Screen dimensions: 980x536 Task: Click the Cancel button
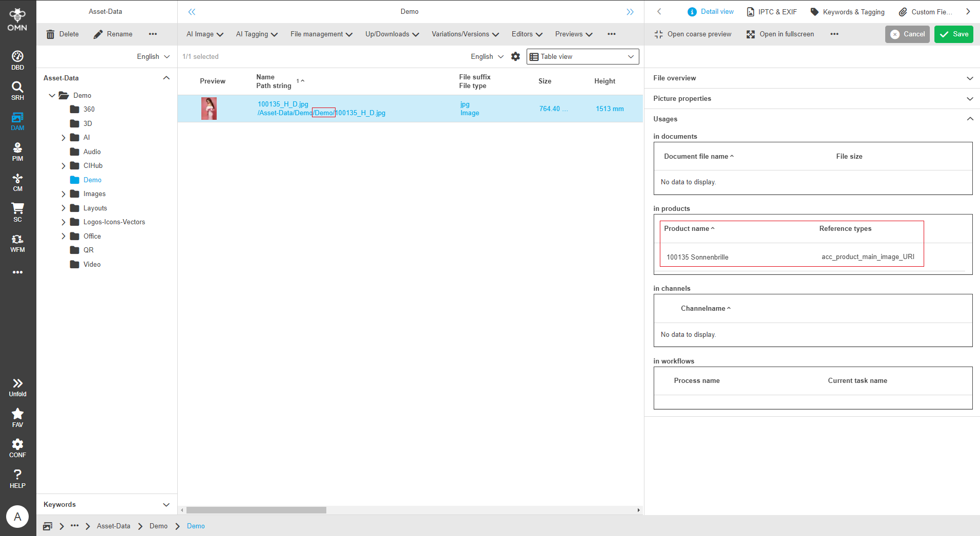(x=907, y=34)
